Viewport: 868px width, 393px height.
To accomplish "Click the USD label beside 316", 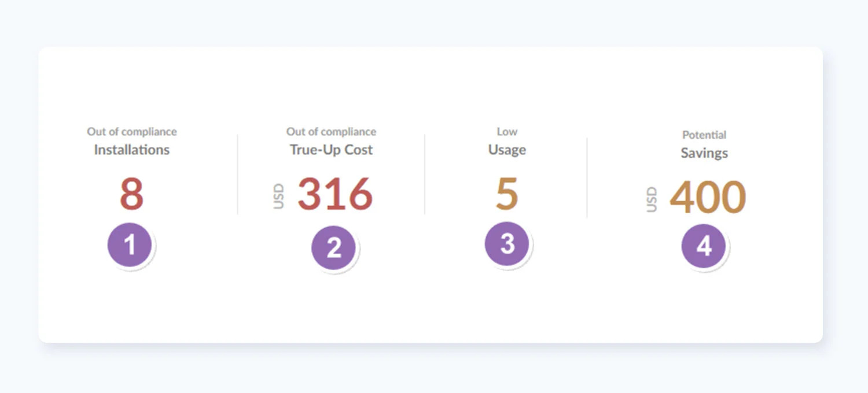I will coord(279,196).
